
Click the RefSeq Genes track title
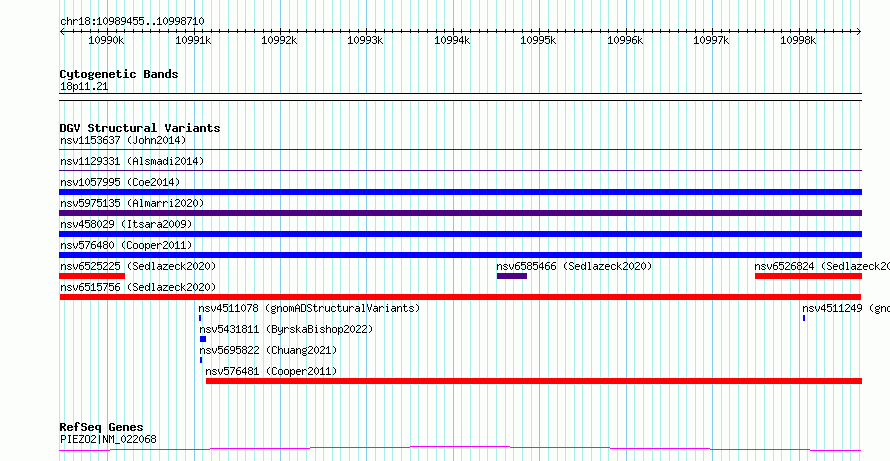click(102, 427)
